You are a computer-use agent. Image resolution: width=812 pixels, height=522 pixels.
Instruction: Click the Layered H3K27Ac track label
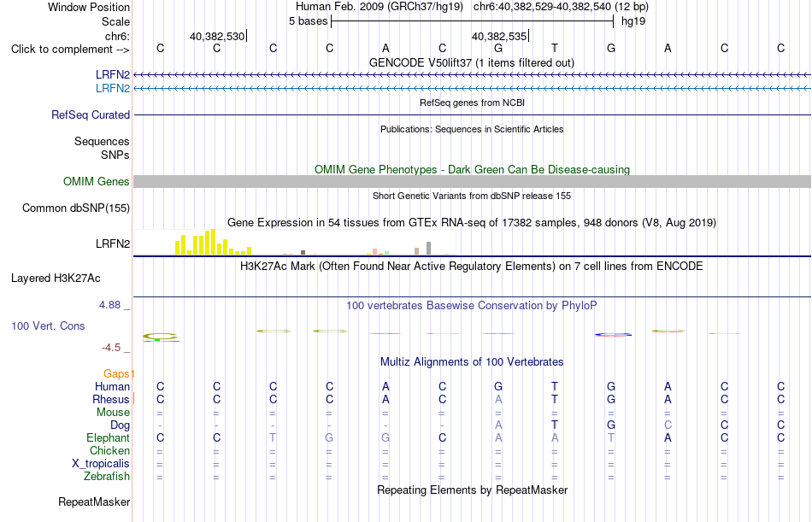tap(56, 279)
